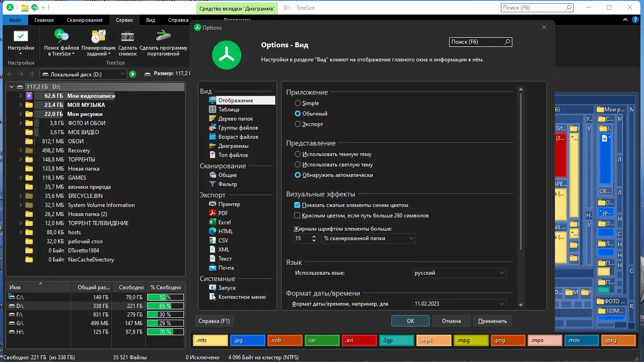
Task: Expand the ФОТО И ОБОИ folder
Action: click(x=21, y=123)
